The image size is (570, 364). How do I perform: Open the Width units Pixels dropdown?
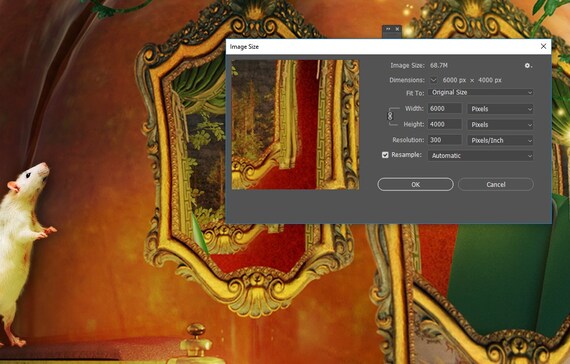tap(500, 109)
